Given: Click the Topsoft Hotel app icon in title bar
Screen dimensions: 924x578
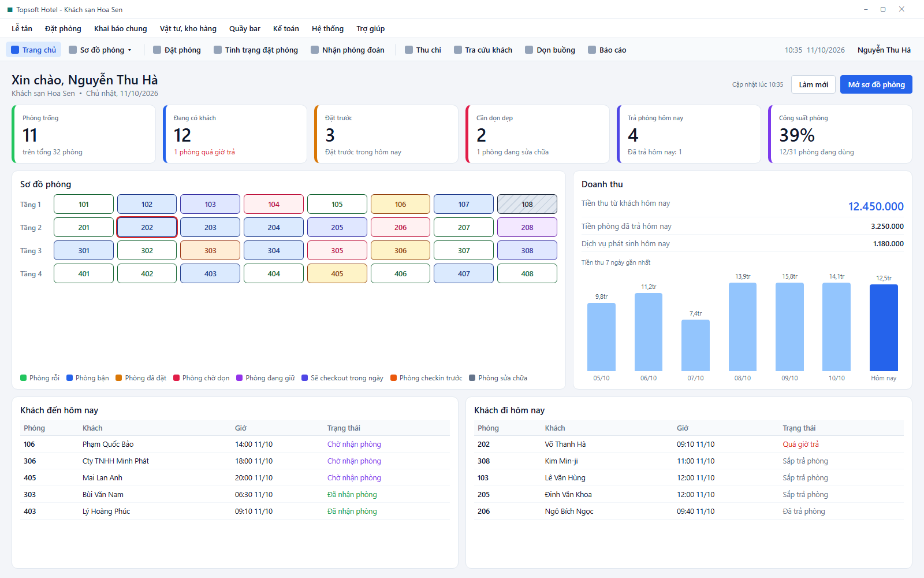Looking at the screenshot, I should [x=10, y=10].
